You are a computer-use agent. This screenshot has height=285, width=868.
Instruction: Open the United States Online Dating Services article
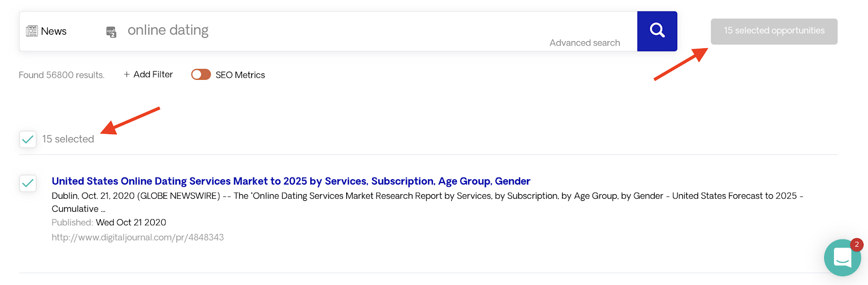[x=291, y=181]
